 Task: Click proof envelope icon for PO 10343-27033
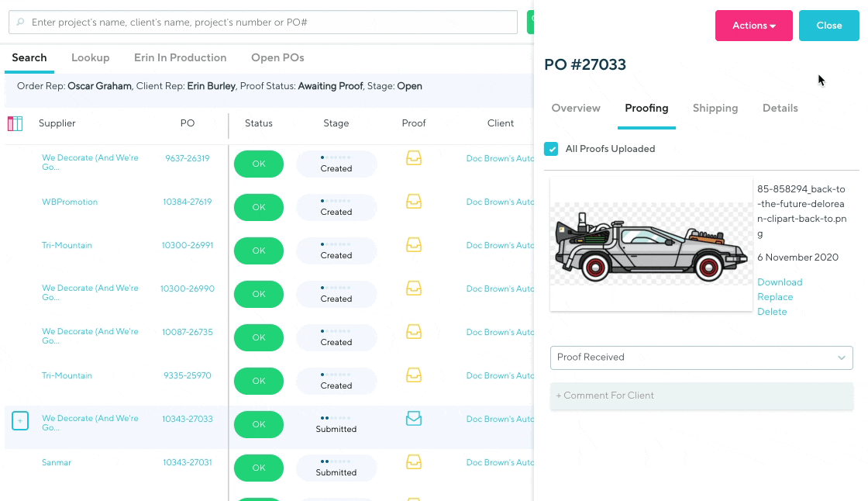click(x=414, y=419)
